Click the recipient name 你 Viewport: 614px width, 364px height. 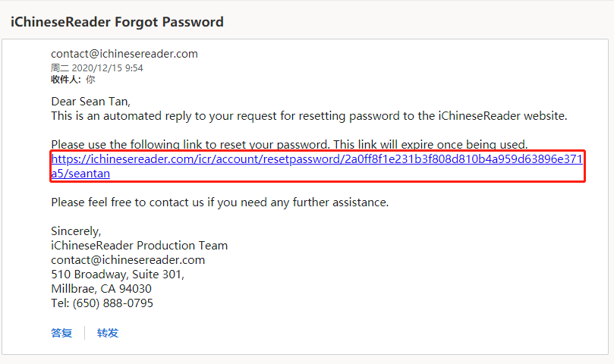click(90, 79)
